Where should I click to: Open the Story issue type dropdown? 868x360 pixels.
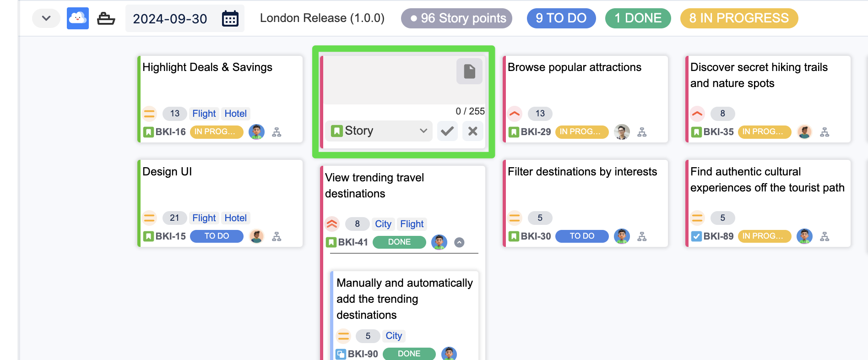click(x=379, y=131)
